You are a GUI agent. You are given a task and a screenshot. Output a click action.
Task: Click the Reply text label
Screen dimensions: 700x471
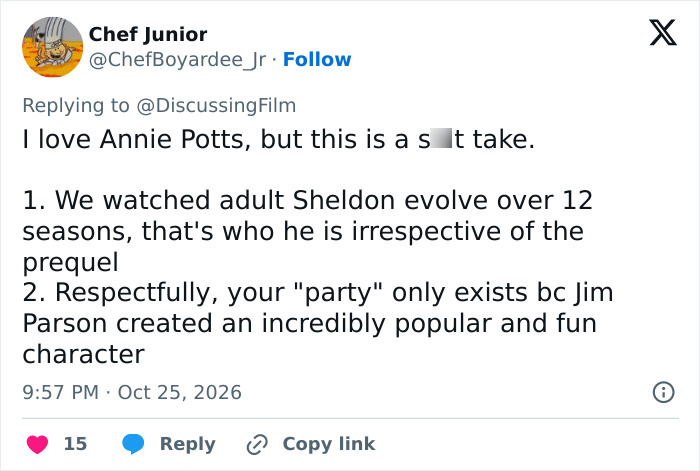click(x=188, y=444)
